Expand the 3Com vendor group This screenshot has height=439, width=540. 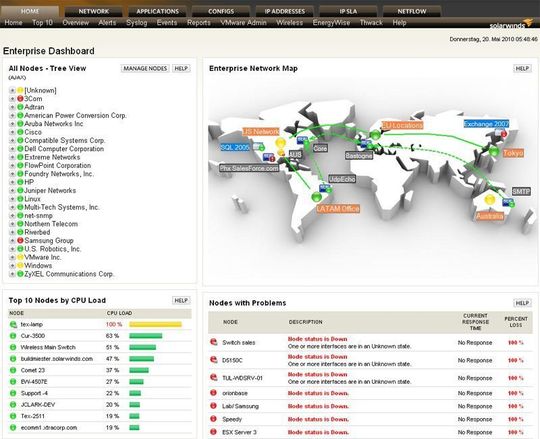pyautogui.click(x=12, y=98)
